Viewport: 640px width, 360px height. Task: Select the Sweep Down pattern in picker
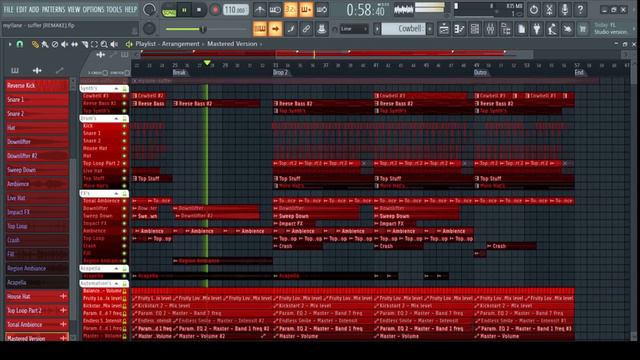coord(37,170)
